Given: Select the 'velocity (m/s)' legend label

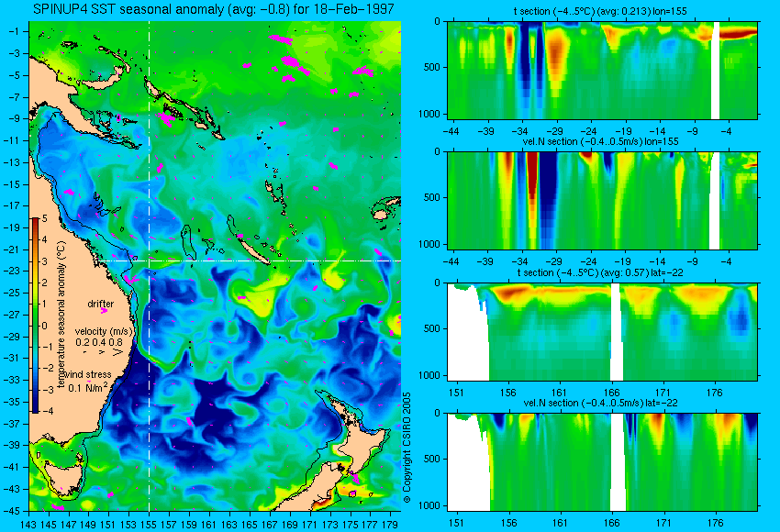Looking at the screenshot, I should (104, 331).
